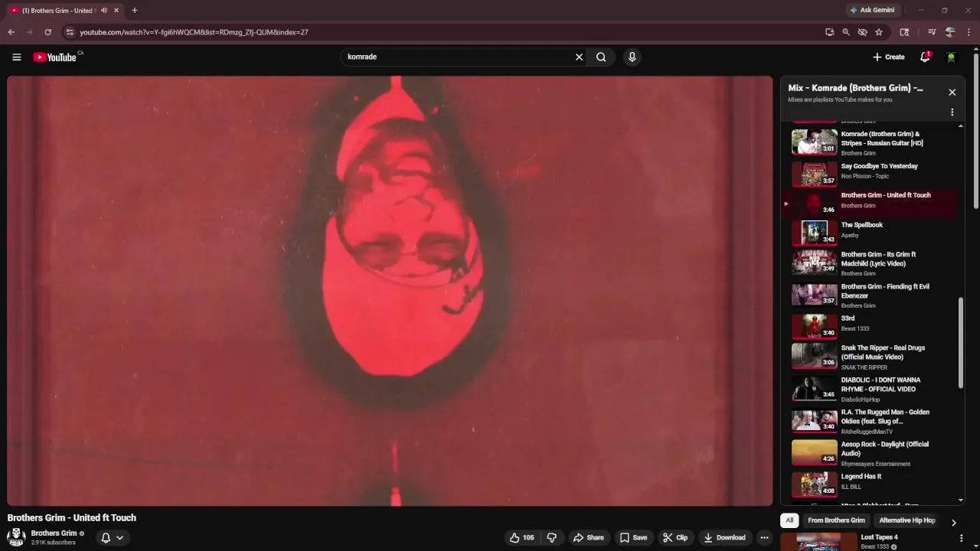
Task: Open subscription notification bell dropdown
Action: 112,537
